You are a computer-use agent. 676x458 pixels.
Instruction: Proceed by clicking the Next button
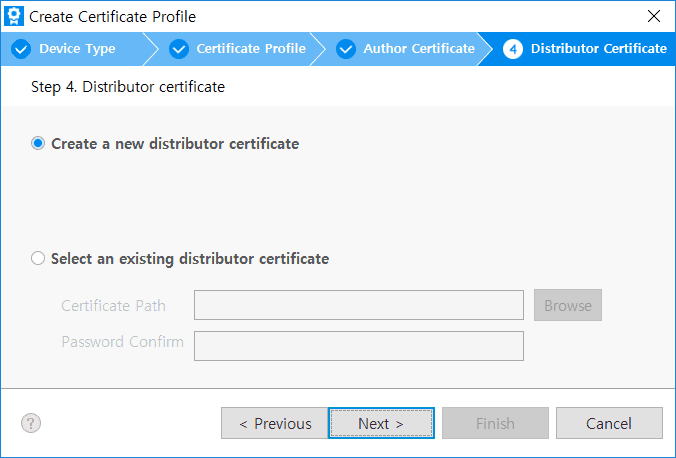click(381, 423)
